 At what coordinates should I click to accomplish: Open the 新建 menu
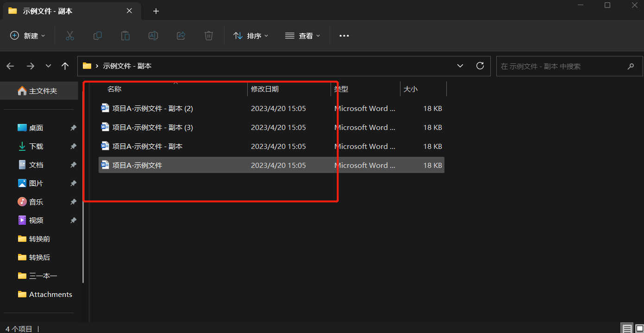point(27,36)
